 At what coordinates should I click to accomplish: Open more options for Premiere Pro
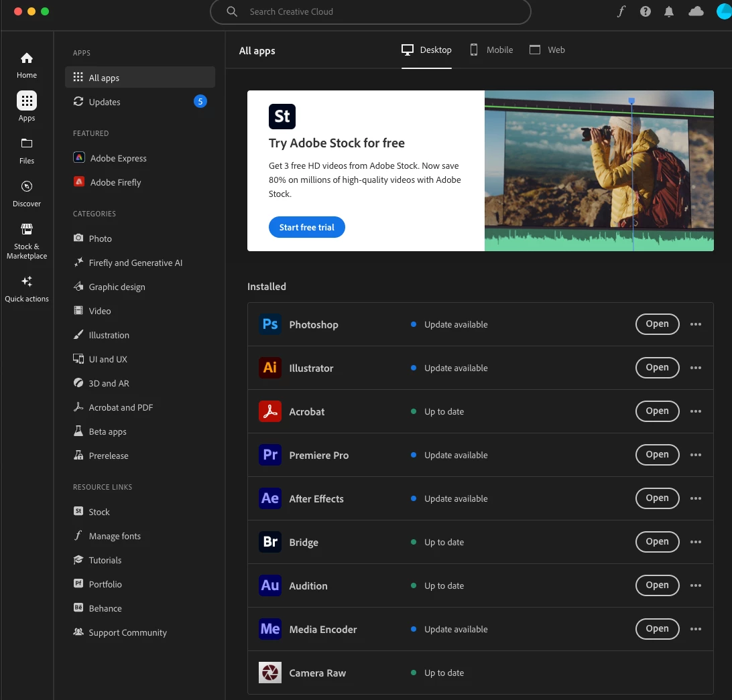click(696, 455)
